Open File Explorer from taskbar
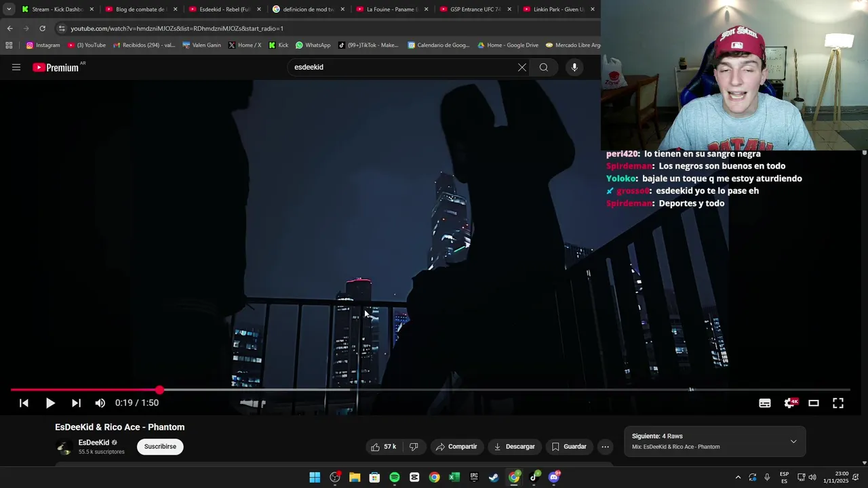868x488 pixels. [x=355, y=477]
